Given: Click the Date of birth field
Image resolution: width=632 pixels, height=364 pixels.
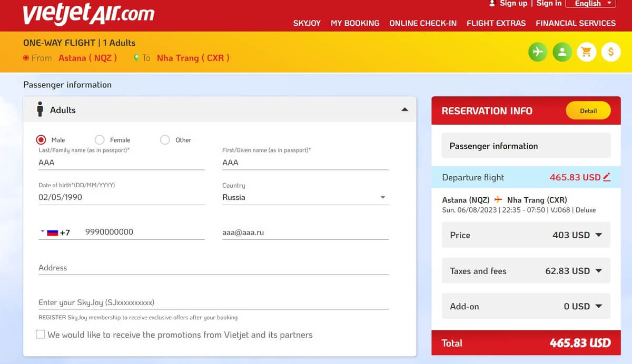Looking at the screenshot, I should tap(122, 197).
